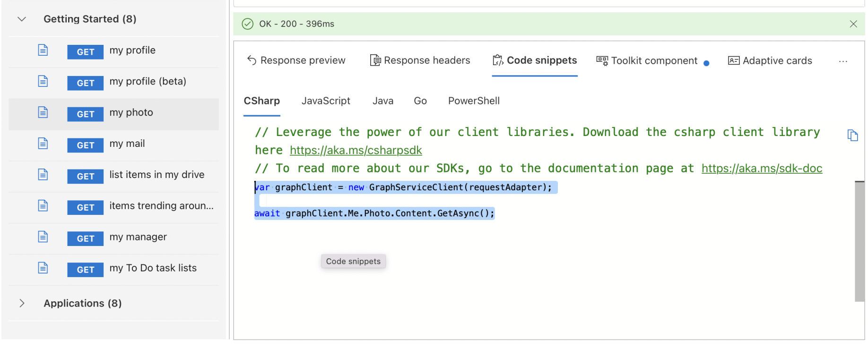This screenshot has height=348, width=868.
Task: Open the aka.ms/sdk-doc documentation link
Action: point(762,169)
